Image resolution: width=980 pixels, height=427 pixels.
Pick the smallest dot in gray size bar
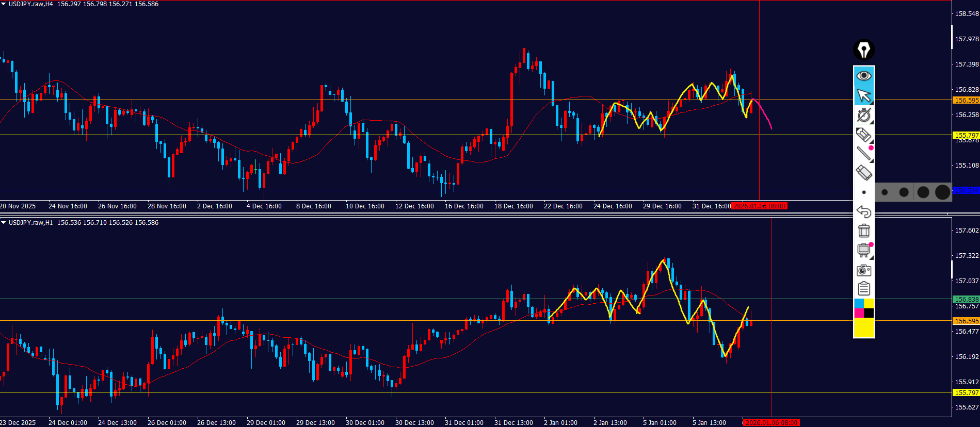(x=885, y=192)
